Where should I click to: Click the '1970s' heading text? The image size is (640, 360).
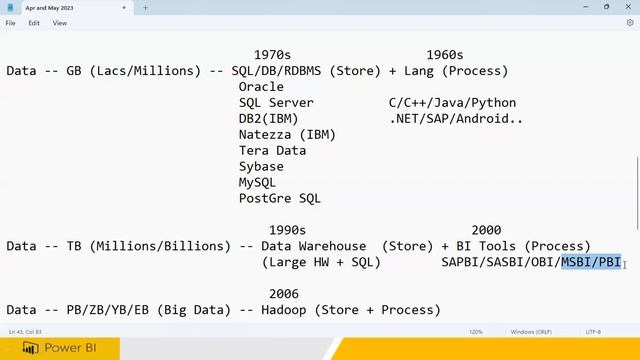click(273, 55)
